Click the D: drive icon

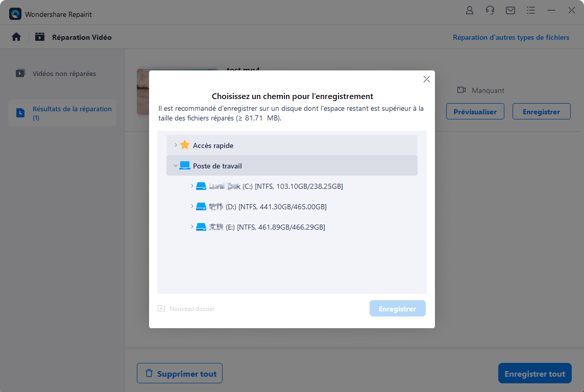(201, 207)
